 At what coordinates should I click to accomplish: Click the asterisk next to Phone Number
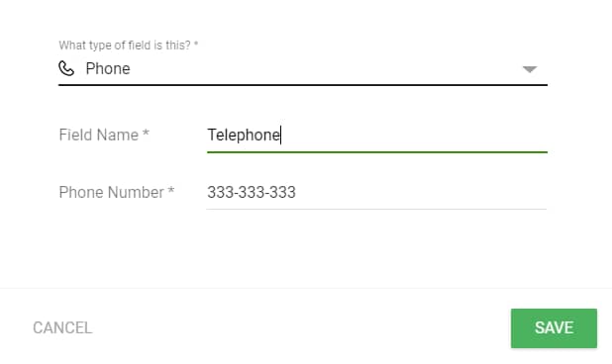pos(171,190)
